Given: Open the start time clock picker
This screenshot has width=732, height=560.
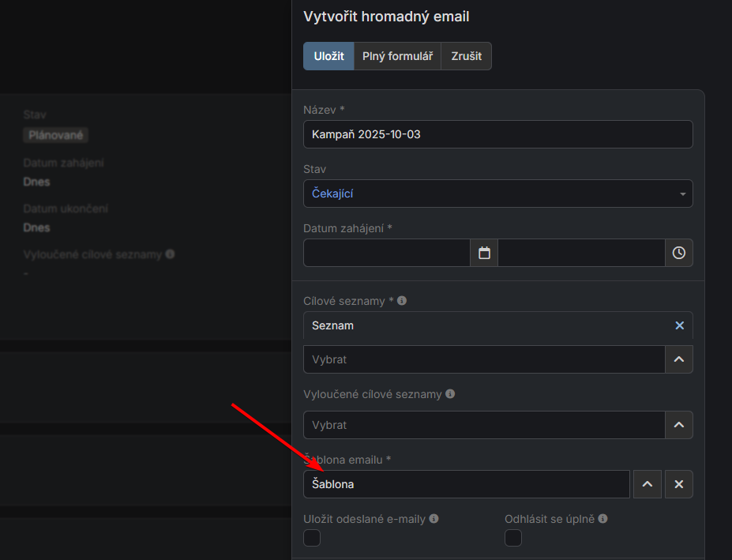Looking at the screenshot, I should (x=678, y=253).
